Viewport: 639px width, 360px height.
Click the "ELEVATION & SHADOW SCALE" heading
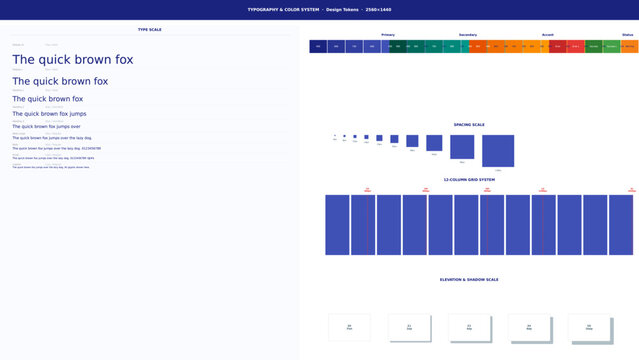click(469, 280)
